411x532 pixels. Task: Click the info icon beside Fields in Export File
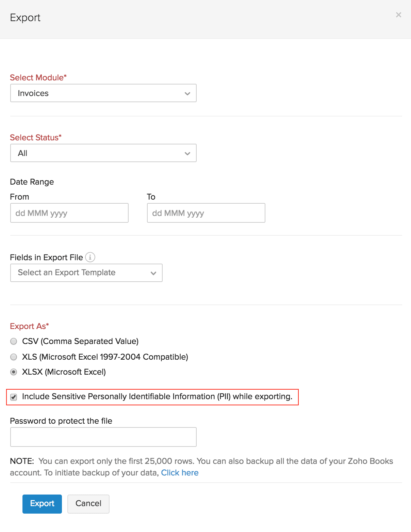point(90,257)
